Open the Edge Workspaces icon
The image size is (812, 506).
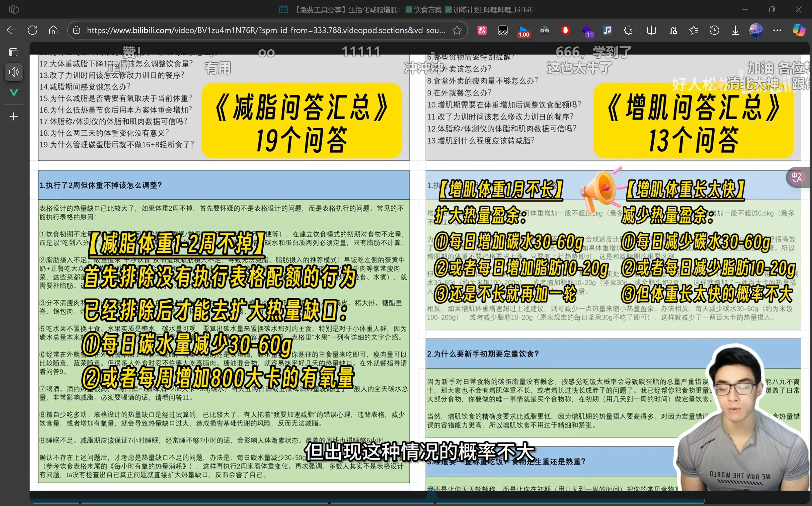tap(14, 9)
